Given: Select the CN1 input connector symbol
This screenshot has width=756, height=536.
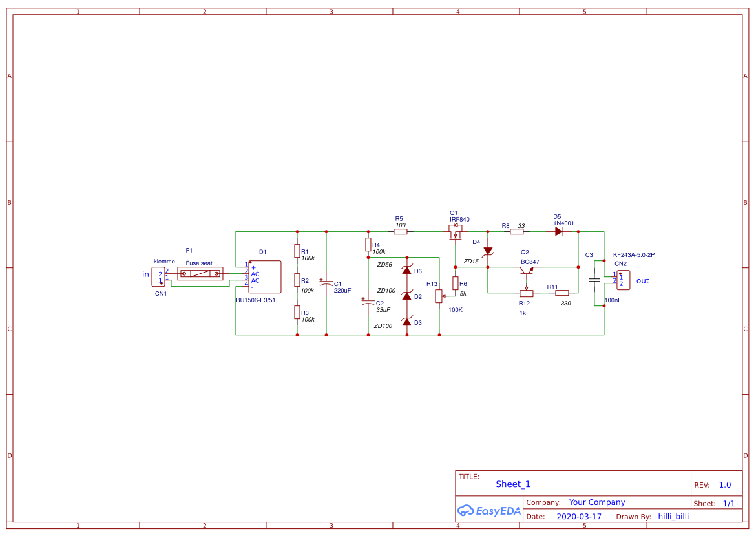Looking at the screenshot, I should [158, 277].
